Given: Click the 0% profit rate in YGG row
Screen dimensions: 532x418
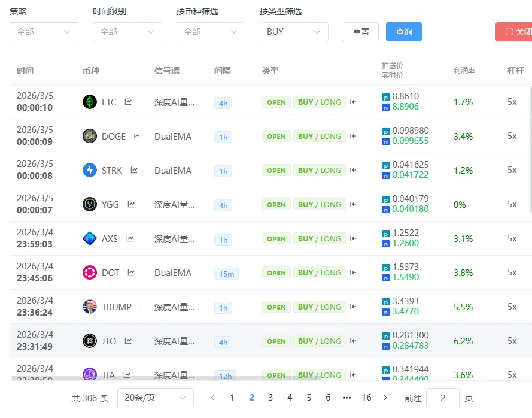Looking at the screenshot, I should click(x=460, y=205).
